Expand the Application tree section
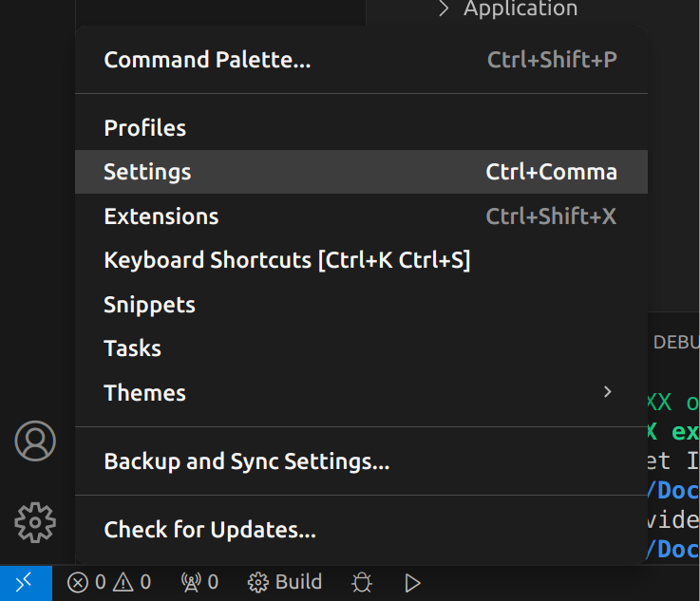700x601 pixels. click(507, 8)
